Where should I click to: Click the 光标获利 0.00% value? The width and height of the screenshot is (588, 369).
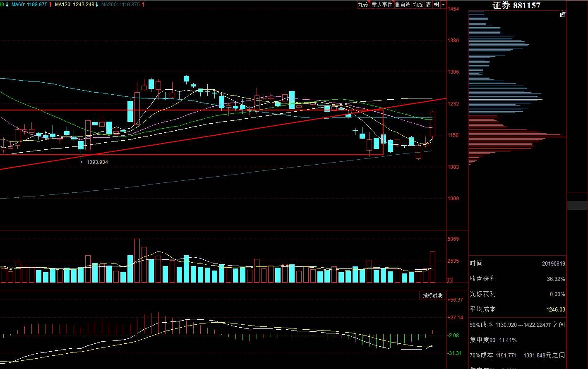(x=557, y=295)
